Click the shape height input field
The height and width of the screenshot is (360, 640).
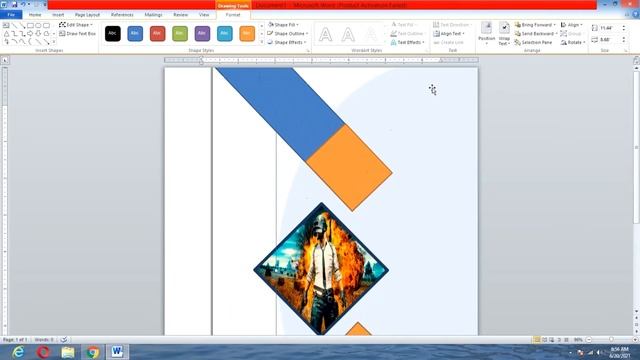[x=609, y=28]
